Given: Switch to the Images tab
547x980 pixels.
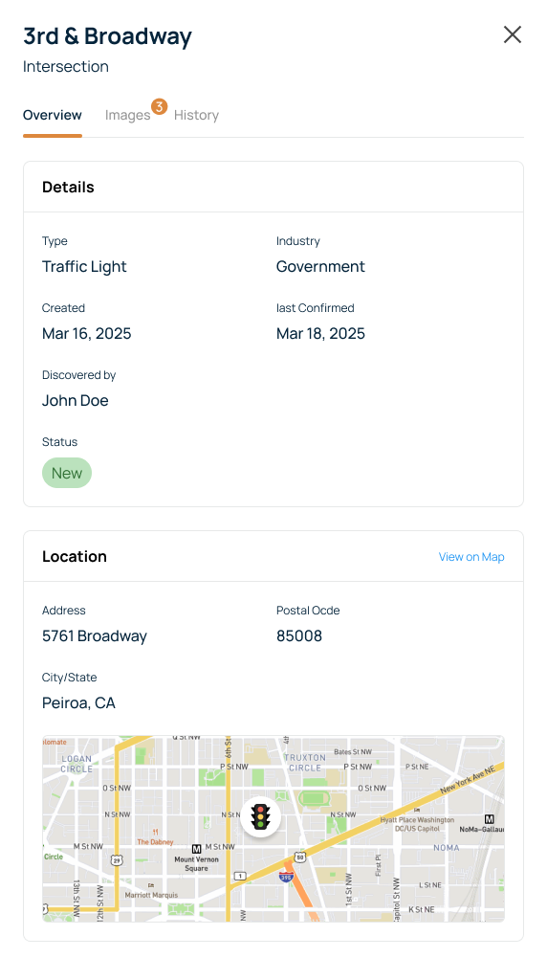Looking at the screenshot, I should [x=127, y=115].
